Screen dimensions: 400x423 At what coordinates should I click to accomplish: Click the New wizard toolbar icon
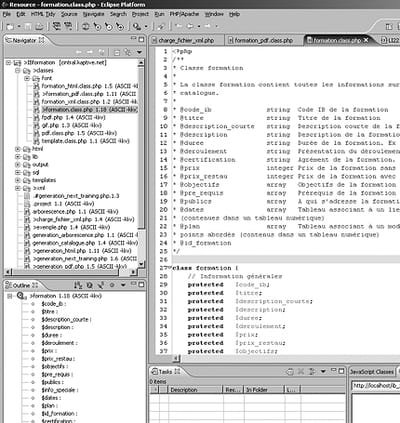coord(10,26)
